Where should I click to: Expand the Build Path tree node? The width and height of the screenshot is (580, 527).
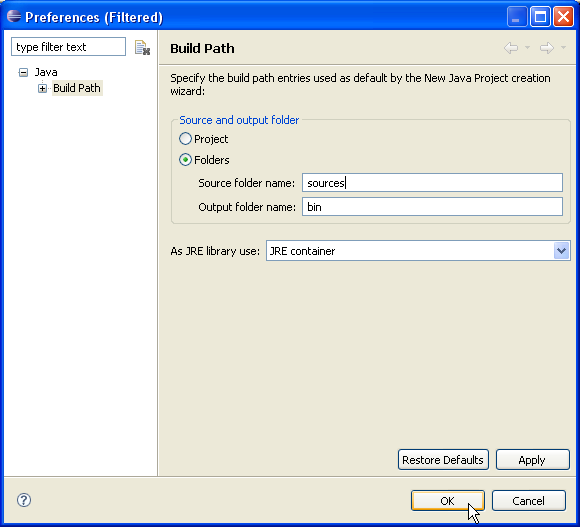43,88
